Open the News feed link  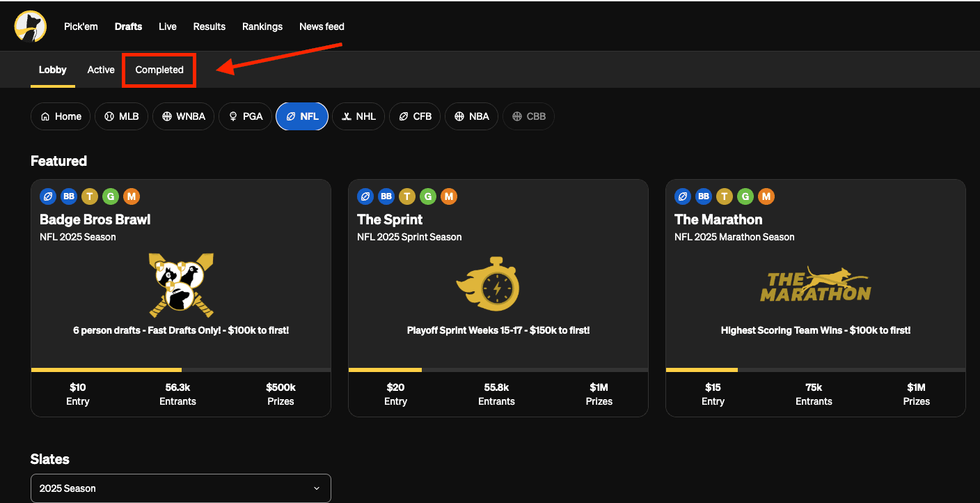[x=322, y=26]
